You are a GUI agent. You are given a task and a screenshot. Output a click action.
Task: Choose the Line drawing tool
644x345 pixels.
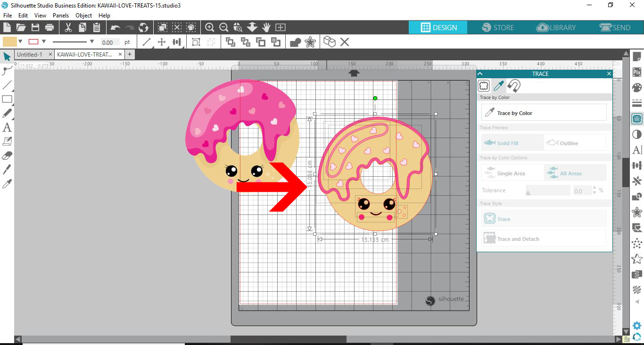(7, 85)
